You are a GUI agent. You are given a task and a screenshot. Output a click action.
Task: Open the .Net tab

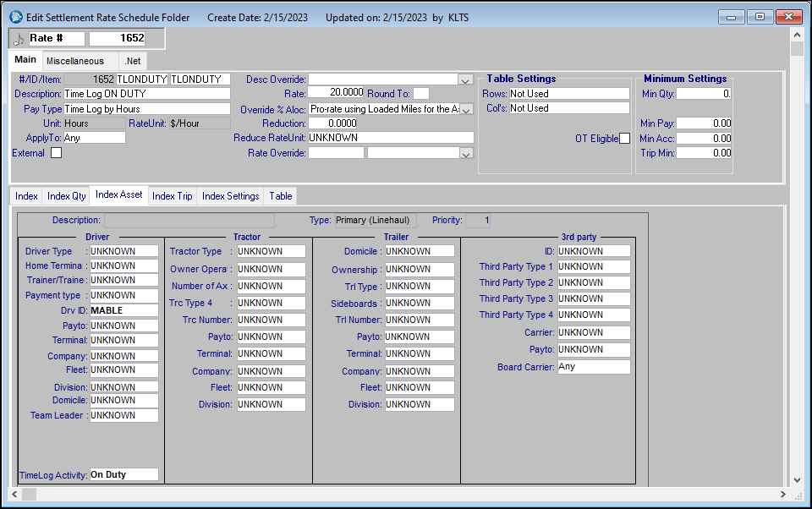[x=133, y=61]
